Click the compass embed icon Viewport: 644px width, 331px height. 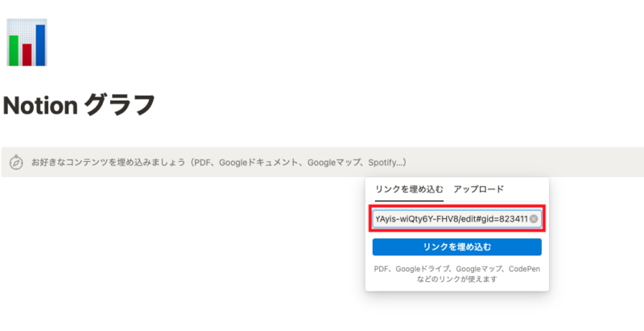[16, 162]
